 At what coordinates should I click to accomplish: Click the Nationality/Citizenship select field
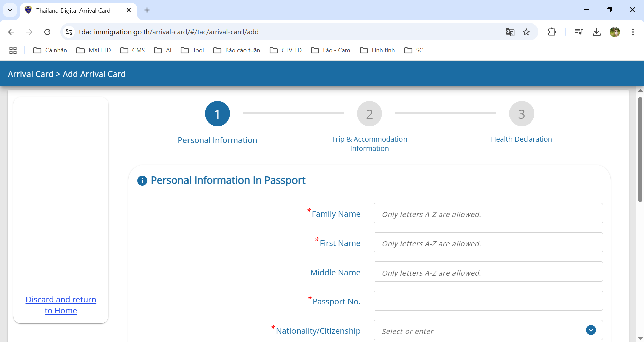coord(488,330)
